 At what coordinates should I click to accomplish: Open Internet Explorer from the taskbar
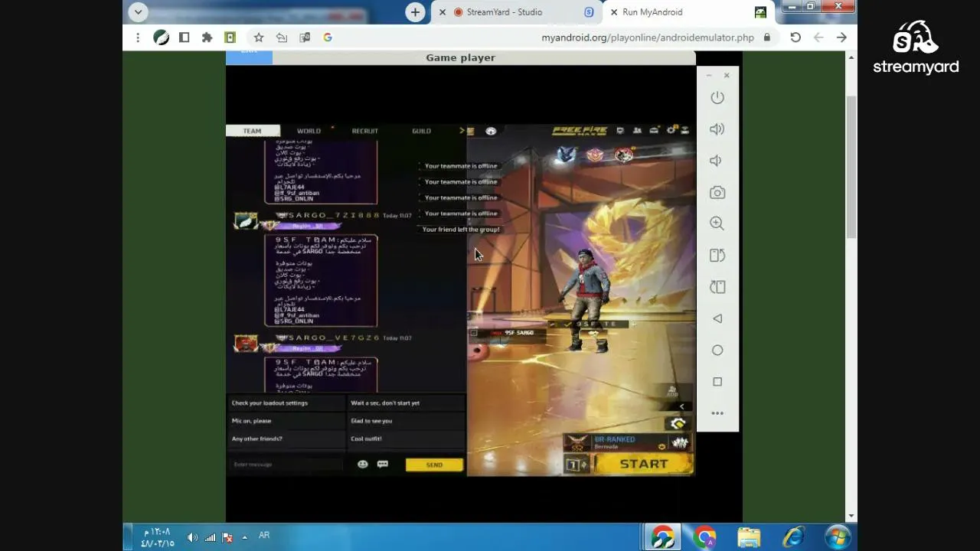(x=793, y=537)
